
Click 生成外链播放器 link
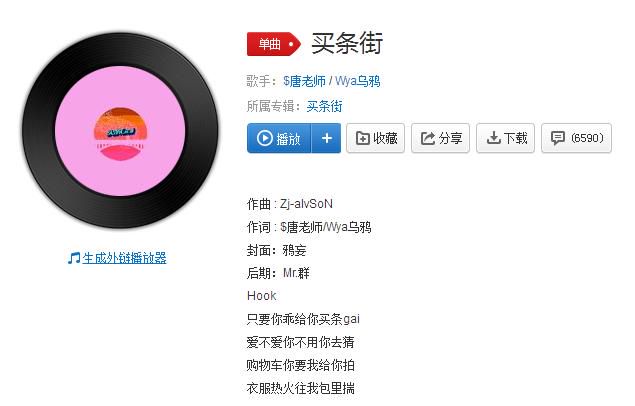124,258
